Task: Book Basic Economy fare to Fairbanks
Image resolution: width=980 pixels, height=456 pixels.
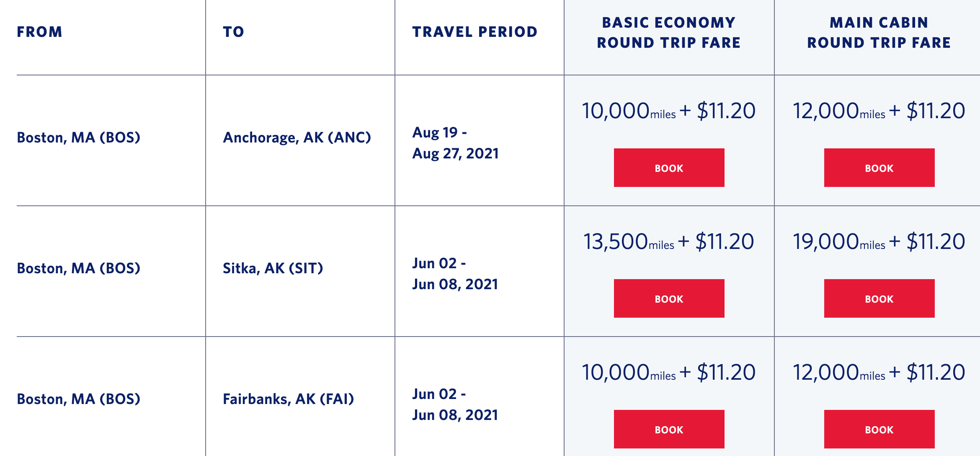Action: (669, 429)
